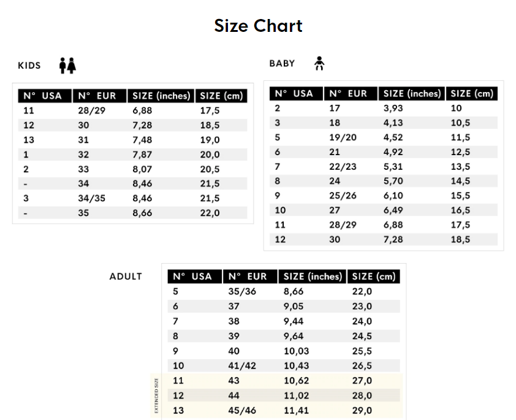Select the KIDS section label

pyautogui.click(x=29, y=66)
